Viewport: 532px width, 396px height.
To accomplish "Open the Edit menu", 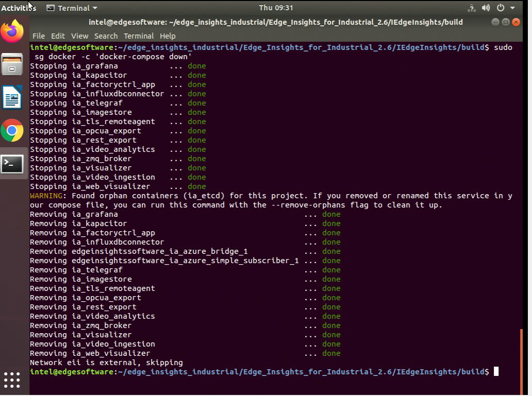I will [x=58, y=36].
